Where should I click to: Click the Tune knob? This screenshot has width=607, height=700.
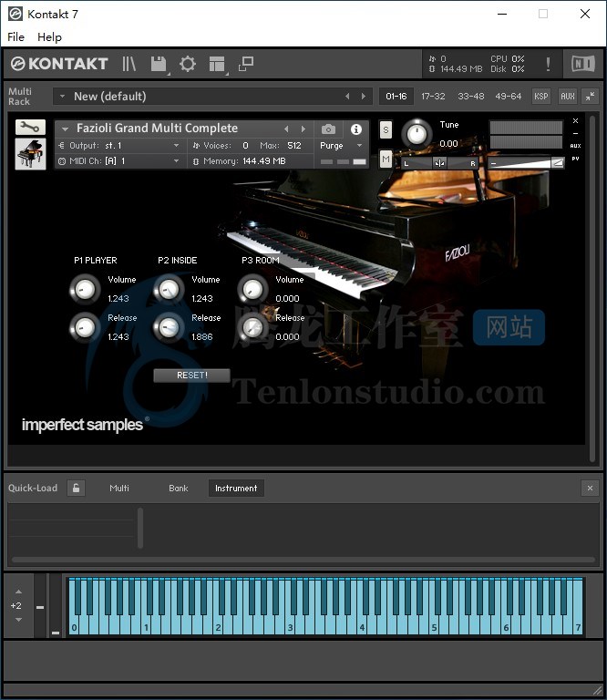(417, 133)
